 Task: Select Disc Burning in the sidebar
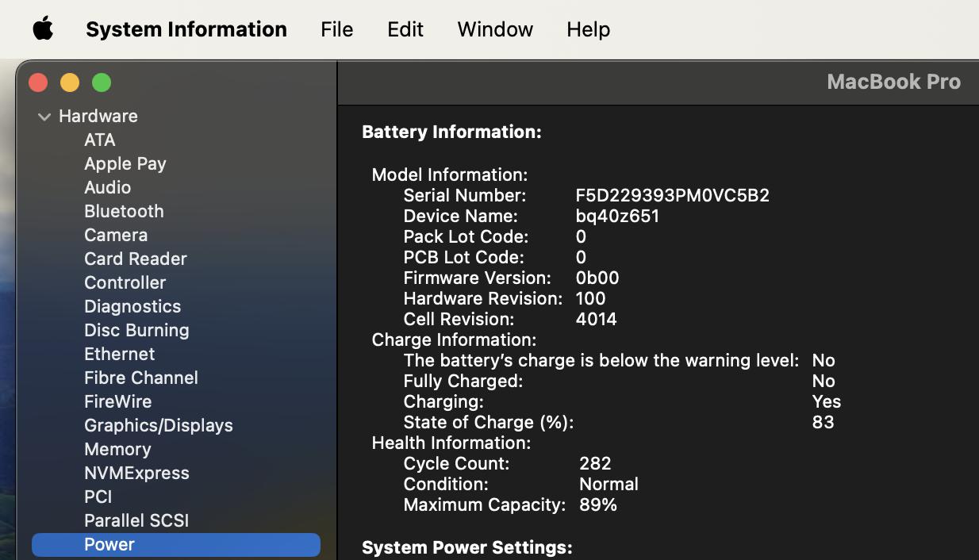136,330
